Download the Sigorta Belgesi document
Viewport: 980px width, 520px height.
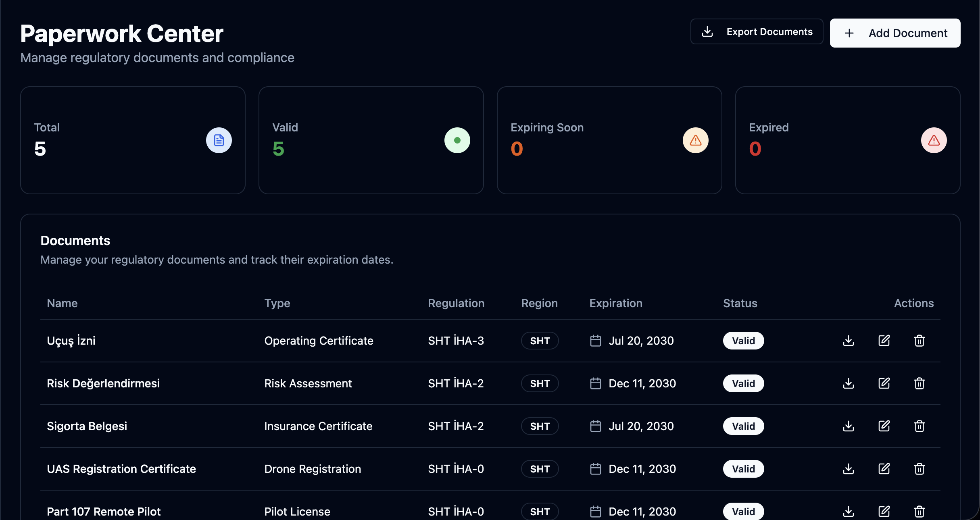849,426
